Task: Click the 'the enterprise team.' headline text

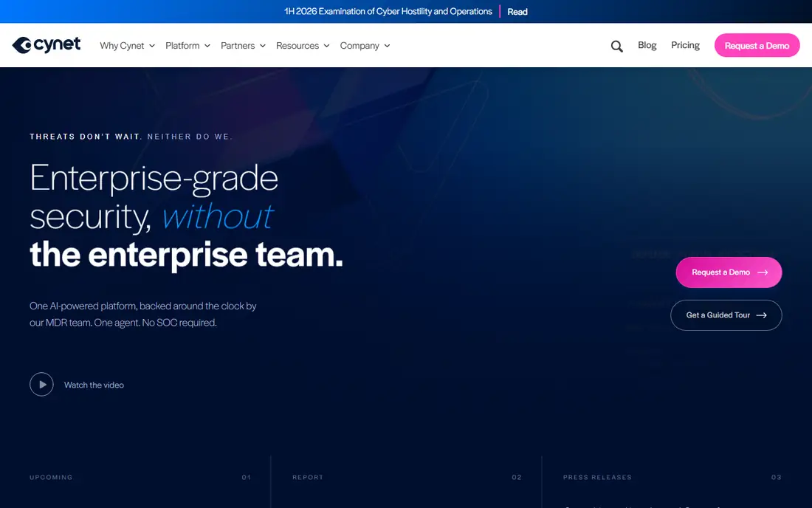Action: click(x=187, y=255)
